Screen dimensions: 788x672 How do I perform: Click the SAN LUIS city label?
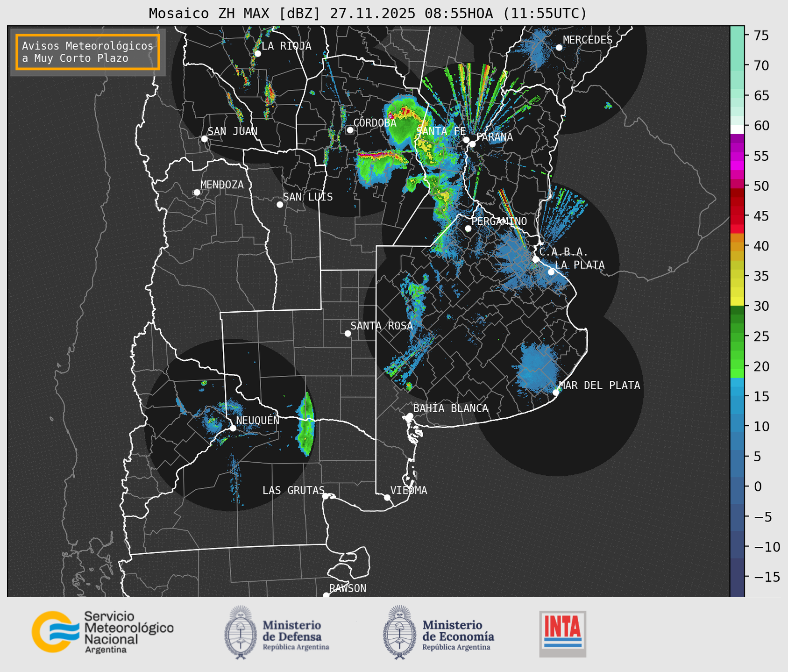point(308,197)
